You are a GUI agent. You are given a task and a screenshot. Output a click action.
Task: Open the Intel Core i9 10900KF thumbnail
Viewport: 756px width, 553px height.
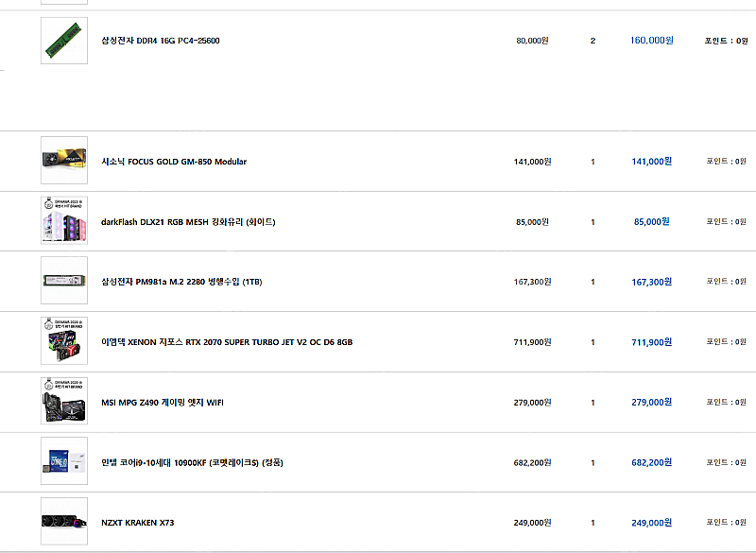64,461
